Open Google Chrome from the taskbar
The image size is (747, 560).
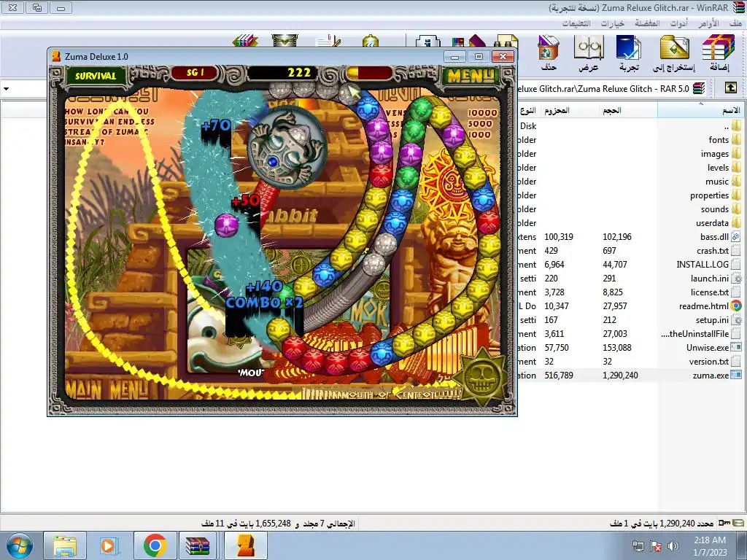coord(155,545)
